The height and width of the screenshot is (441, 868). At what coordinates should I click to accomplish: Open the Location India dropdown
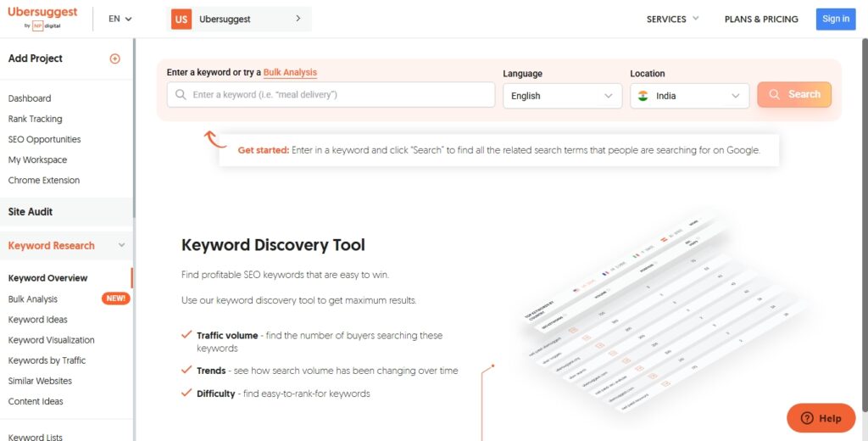coord(690,96)
